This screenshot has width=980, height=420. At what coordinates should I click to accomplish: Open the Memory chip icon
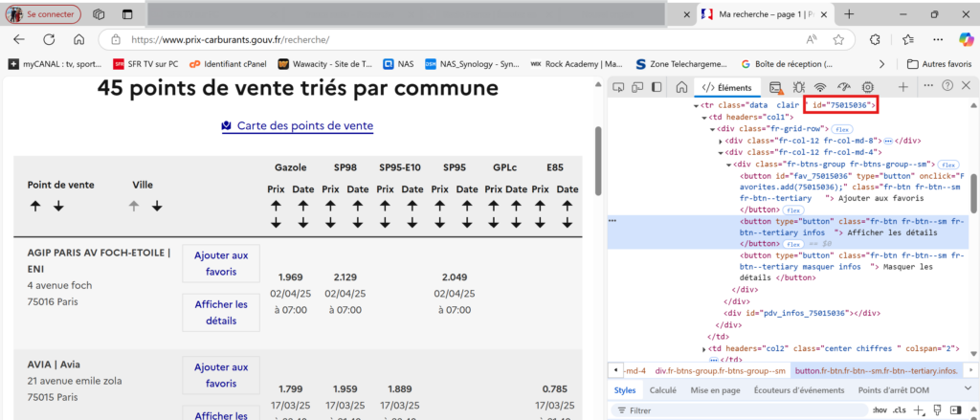pos(868,86)
